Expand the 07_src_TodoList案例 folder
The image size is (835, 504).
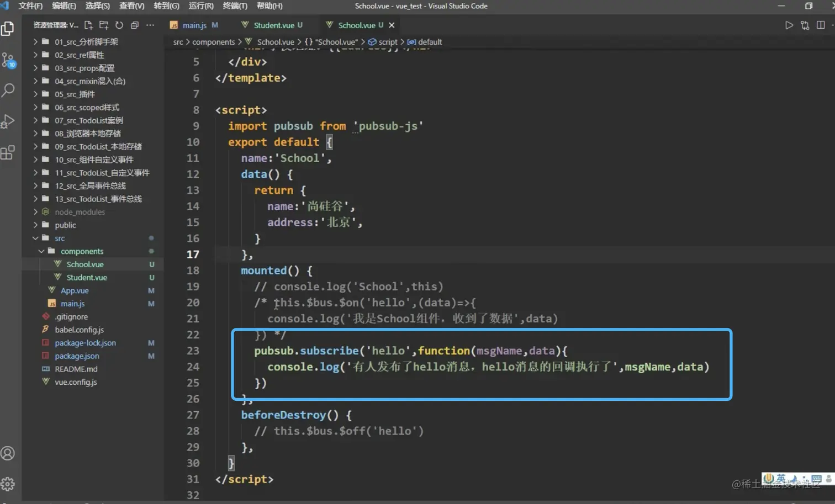89,120
